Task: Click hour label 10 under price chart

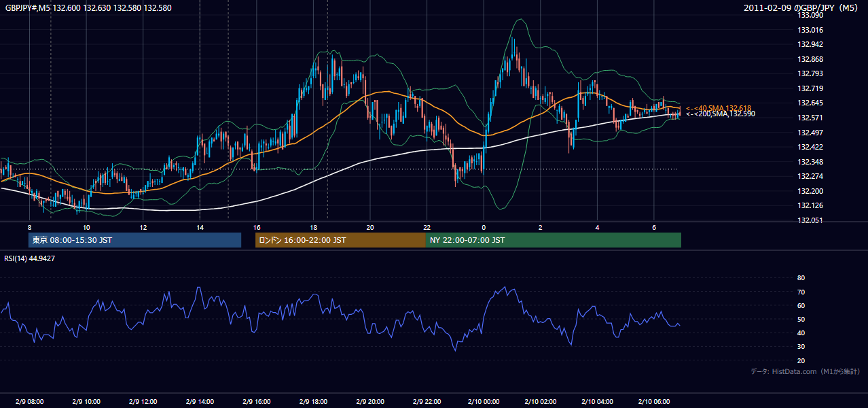Action: pyautogui.click(x=86, y=227)
